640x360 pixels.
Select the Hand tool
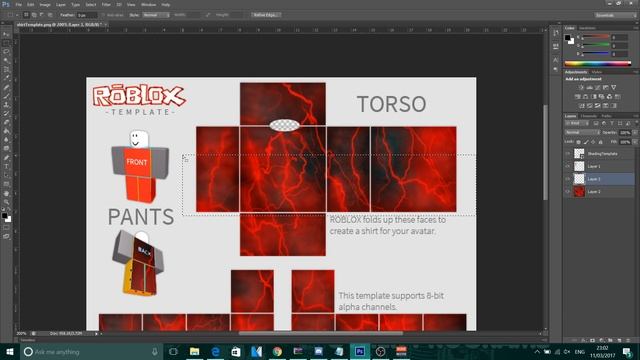pos(6,193)
